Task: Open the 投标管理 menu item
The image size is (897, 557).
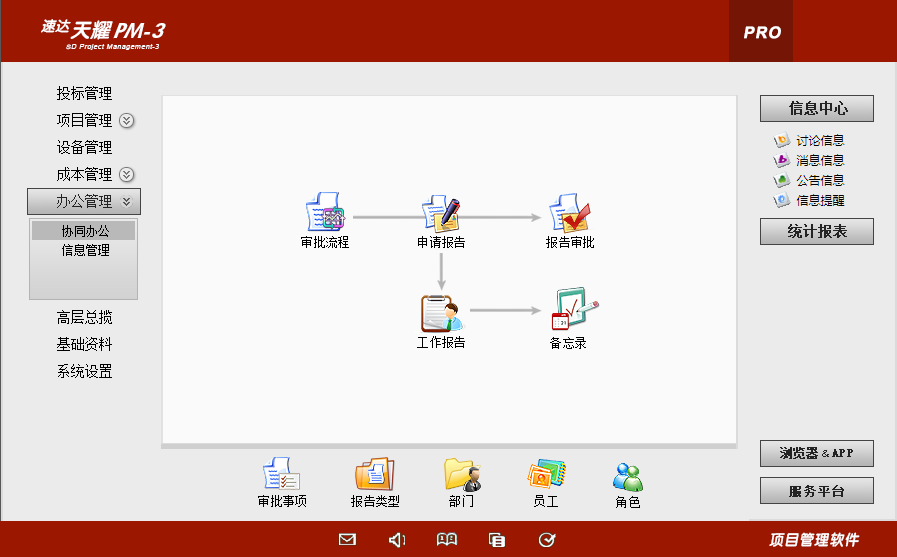Action: pos(84,94)
